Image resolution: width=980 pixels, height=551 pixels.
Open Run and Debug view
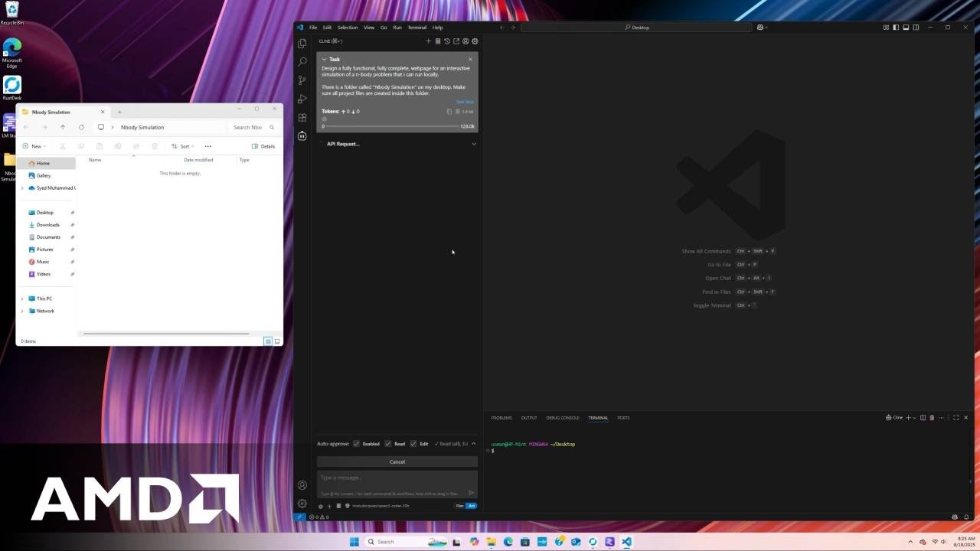click(x=302, y=99)
